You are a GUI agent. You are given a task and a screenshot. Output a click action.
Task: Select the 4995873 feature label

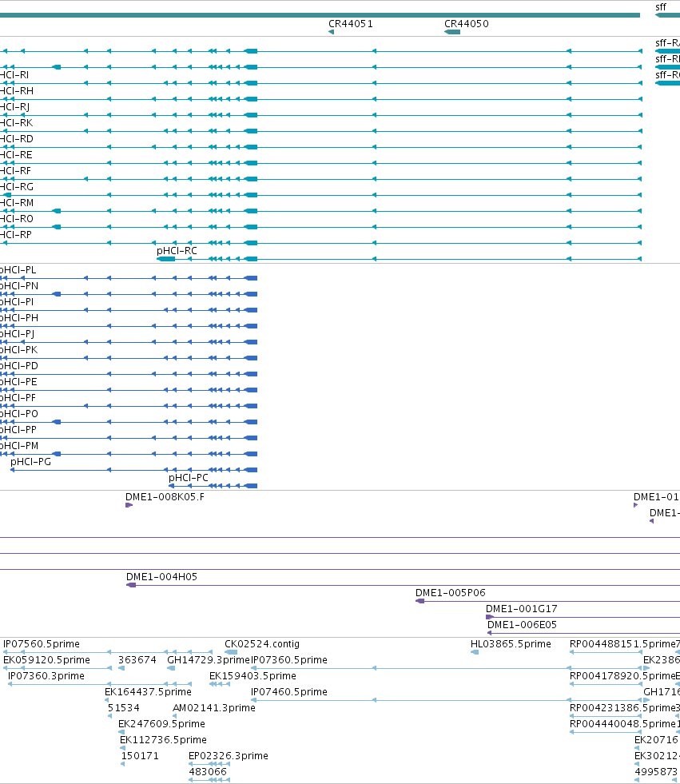click(x=655, y=772)
